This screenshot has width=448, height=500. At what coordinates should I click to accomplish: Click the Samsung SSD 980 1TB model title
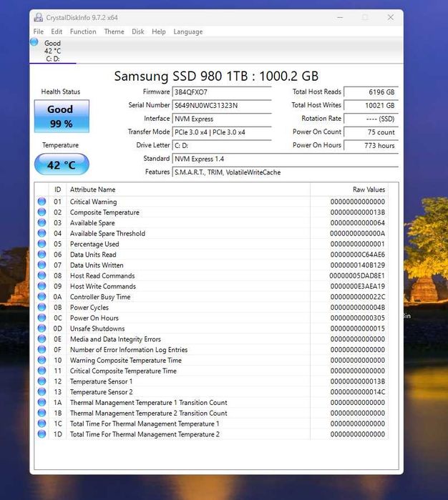click(x=216, y=76)
